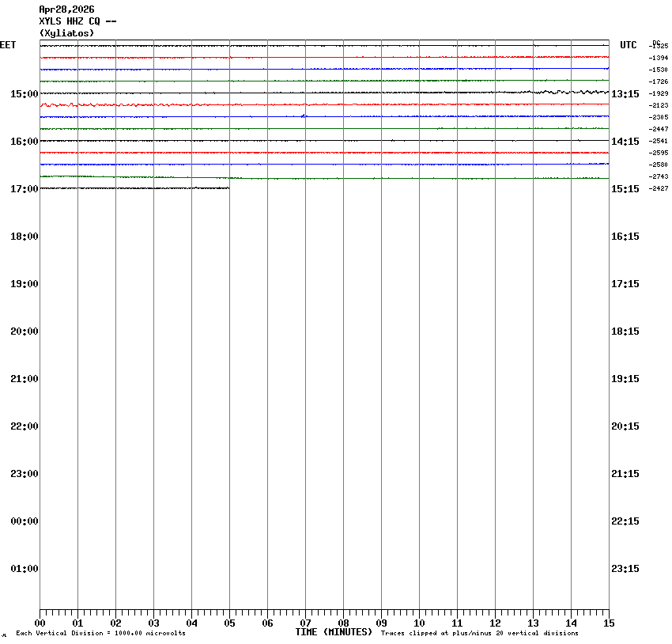Click the vertical division microvolts note

100,633
